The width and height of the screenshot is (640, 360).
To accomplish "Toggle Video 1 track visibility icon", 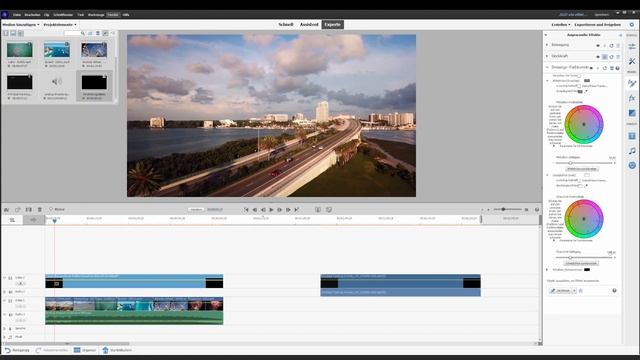I will tap(11, 300).
